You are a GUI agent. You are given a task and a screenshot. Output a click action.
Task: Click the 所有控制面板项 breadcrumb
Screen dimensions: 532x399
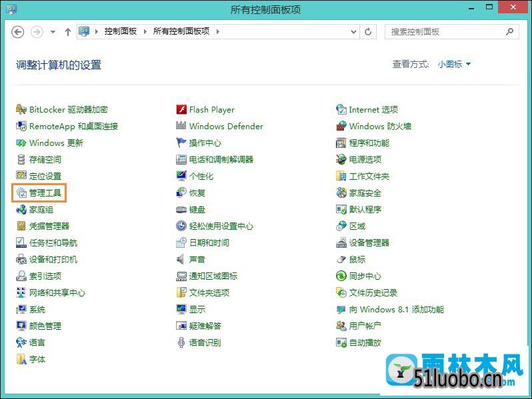[x=181, y=31]
